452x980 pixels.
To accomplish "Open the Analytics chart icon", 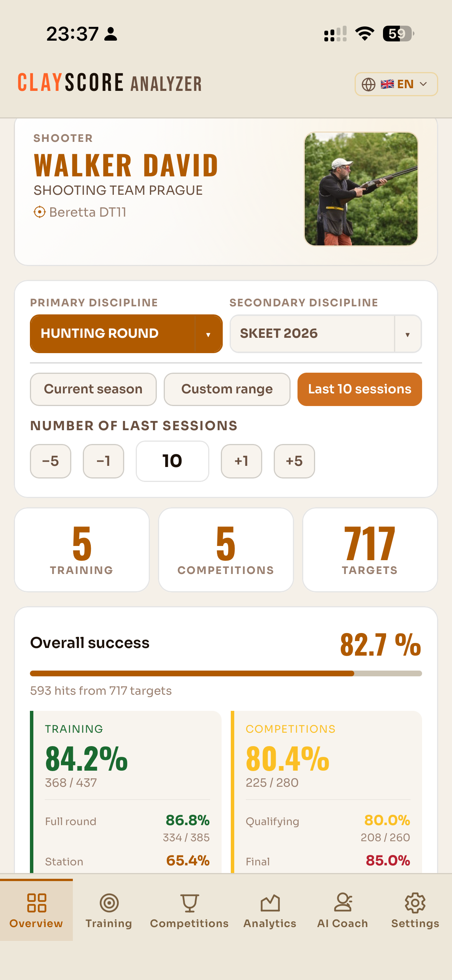I will [270, 903].
